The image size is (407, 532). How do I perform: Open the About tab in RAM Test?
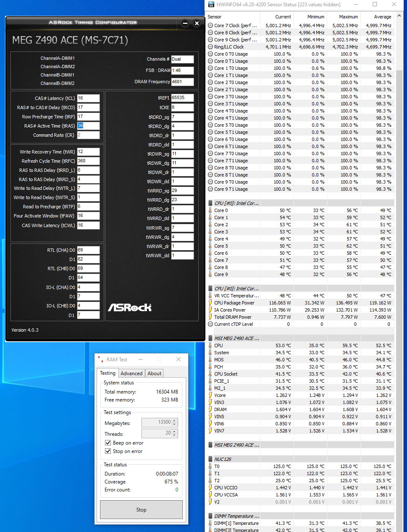[x=154, y=373]
